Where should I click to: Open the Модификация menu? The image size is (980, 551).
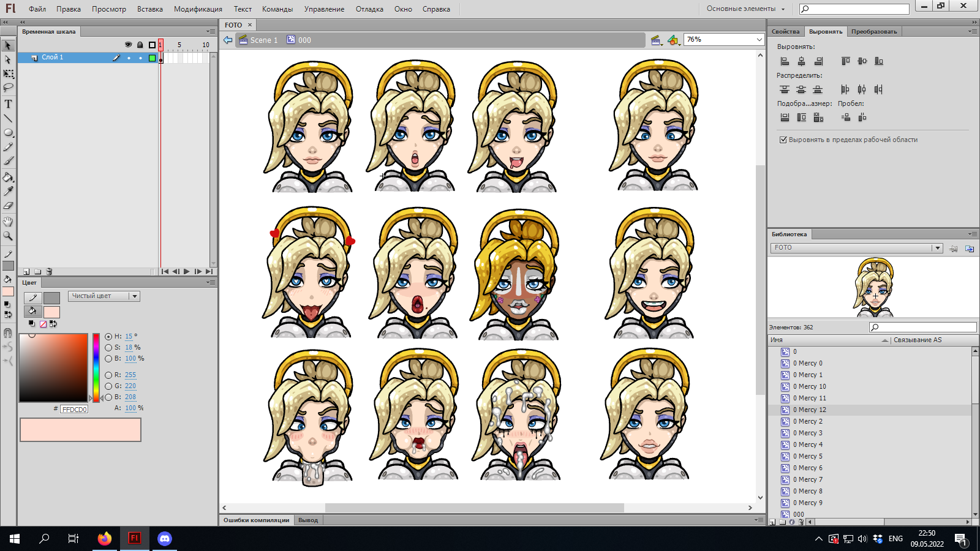click(198, 9)
